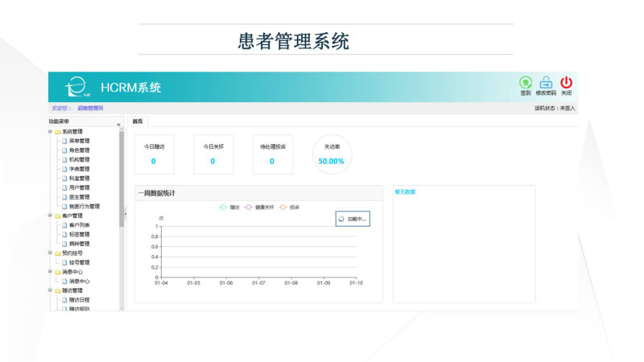Click the 功能菜单 panel title
Viewport: 644px width, 362px height.
pos(59,121)
